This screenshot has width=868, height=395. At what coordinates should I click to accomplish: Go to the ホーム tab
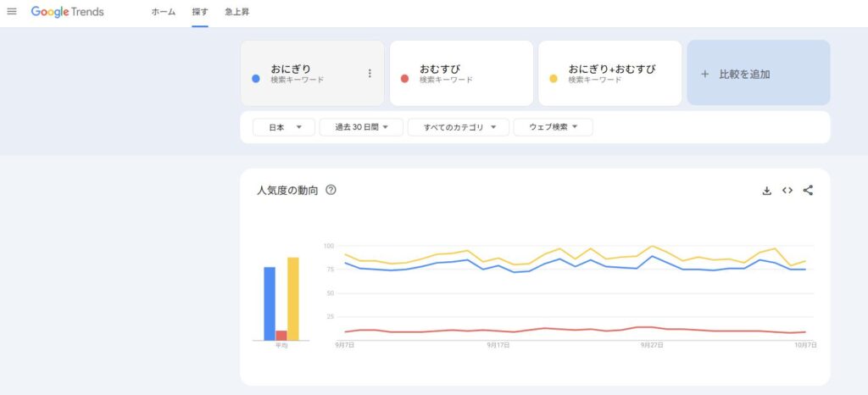pos(164,13)
